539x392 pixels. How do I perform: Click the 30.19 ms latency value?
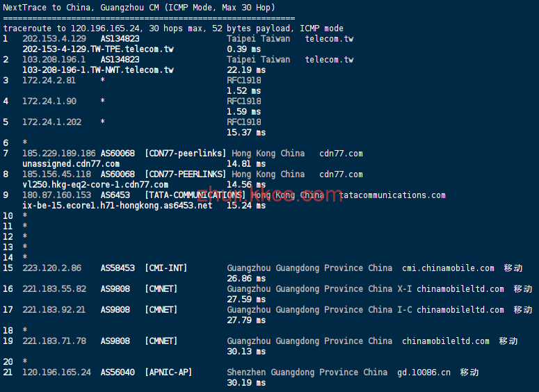[246, 383]
